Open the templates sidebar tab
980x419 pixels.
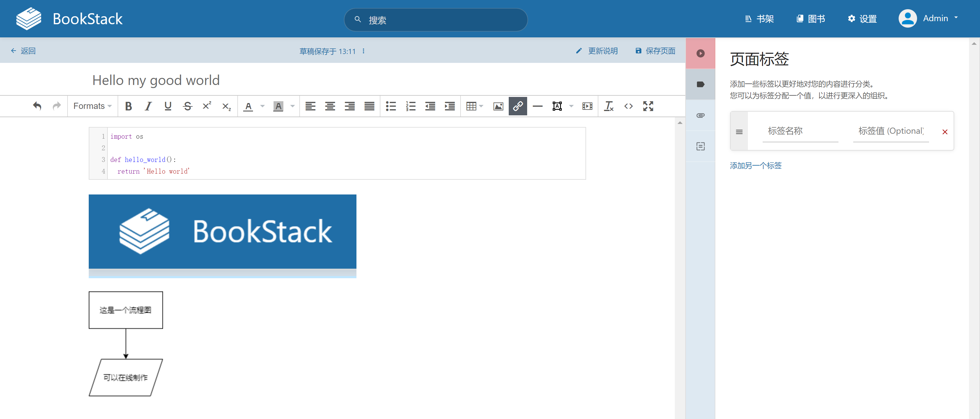[700, 146]
